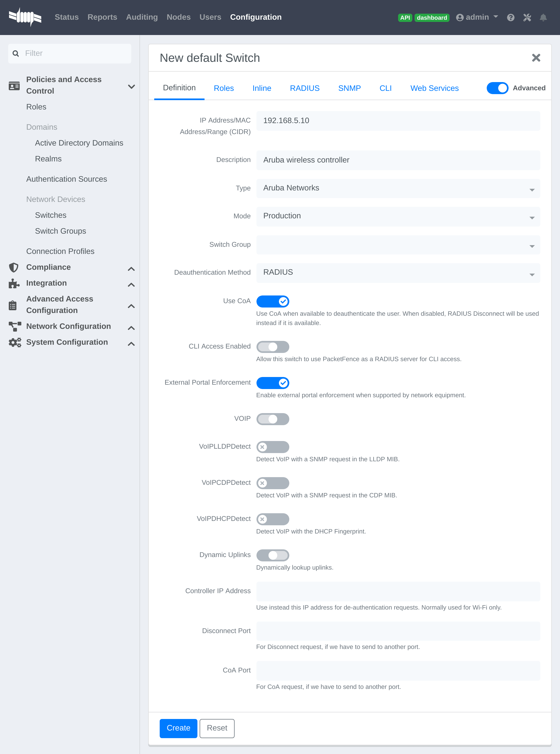560x754 pixels.
Task: Switch to the Roles tab
Action: pyautogui.click(x=224, y=88)
